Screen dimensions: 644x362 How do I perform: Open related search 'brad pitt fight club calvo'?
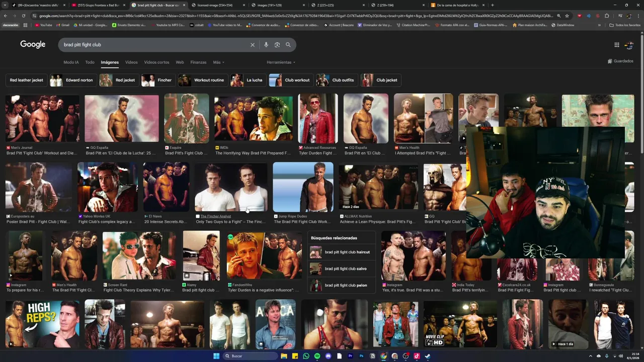[x=341, y=268]
